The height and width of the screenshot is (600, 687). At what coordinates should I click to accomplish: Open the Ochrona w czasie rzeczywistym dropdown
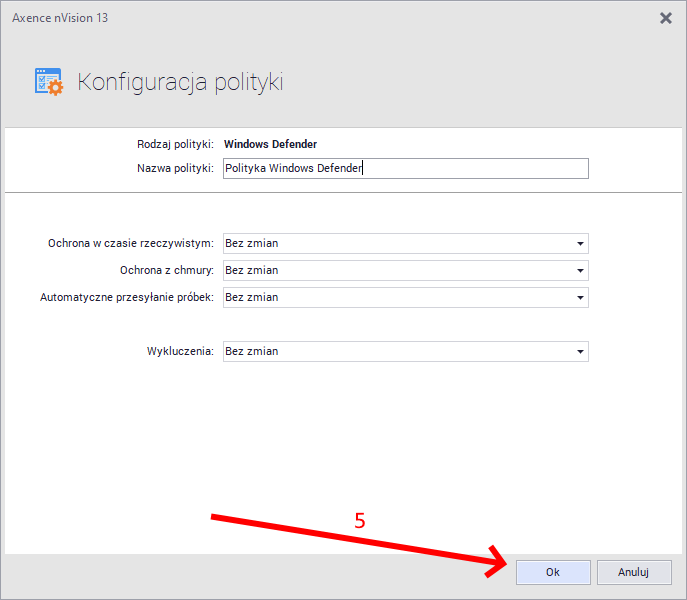click(579, 243)
